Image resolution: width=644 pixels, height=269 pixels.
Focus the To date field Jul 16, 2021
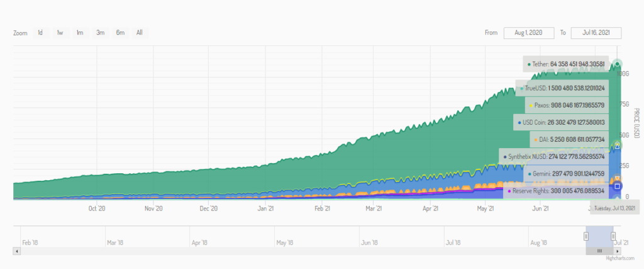(596, 33)
